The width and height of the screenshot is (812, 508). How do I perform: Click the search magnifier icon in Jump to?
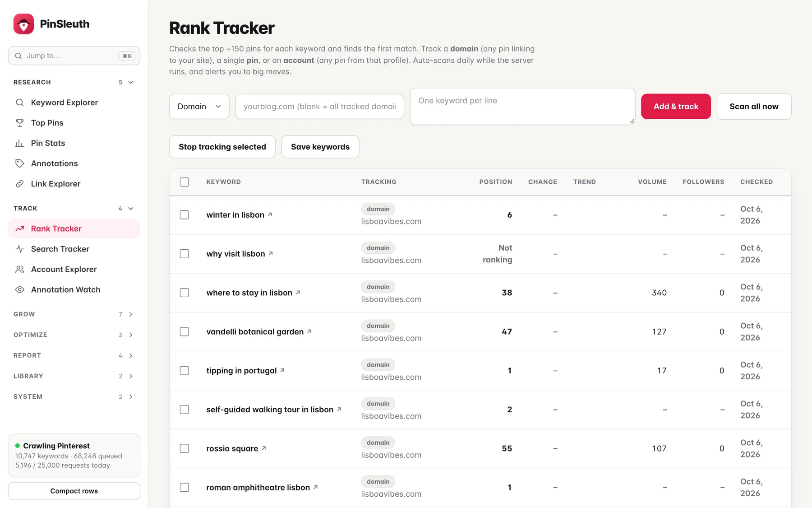coord(18,56)
